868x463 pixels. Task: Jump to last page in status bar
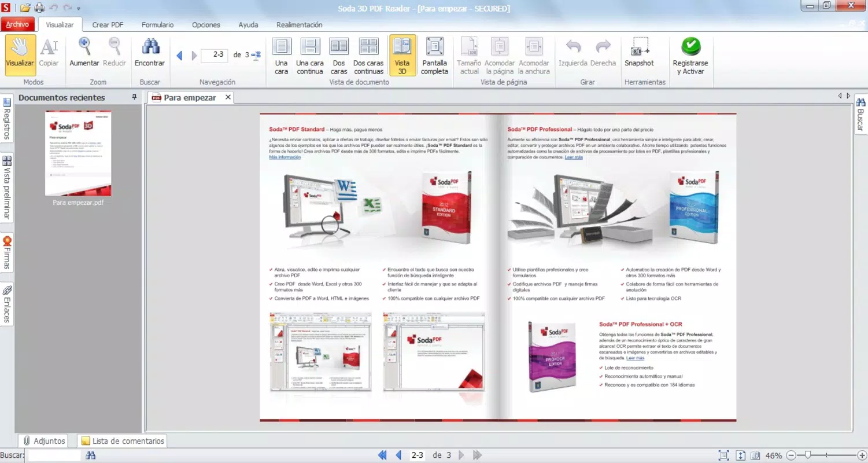pyautogui.click(x=477, y=455)
